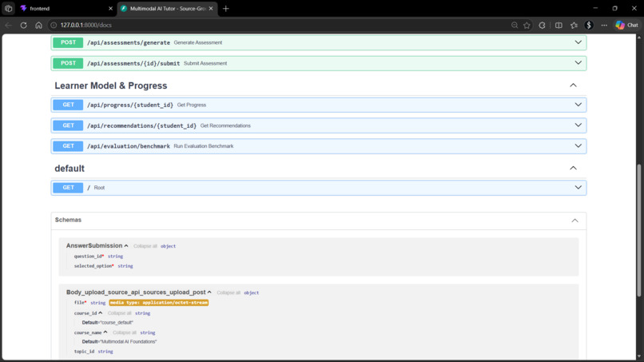Click the /api/progress/{student_id} path text
Screen dimensions: 644x362
(129, 105)
